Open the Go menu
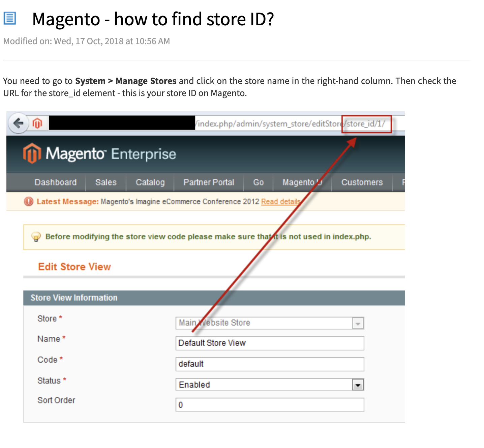The width and height of the screenshot is (484, 448). click(259, 182)
